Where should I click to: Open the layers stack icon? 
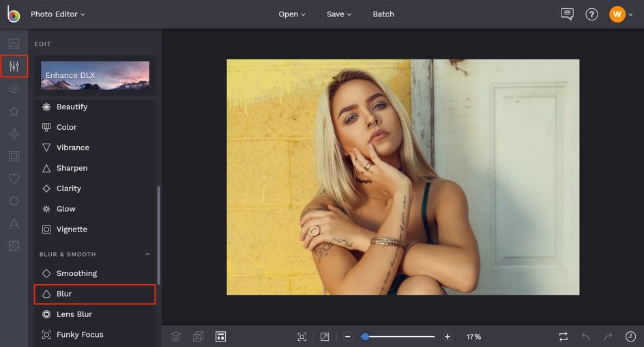pos(176,336)
